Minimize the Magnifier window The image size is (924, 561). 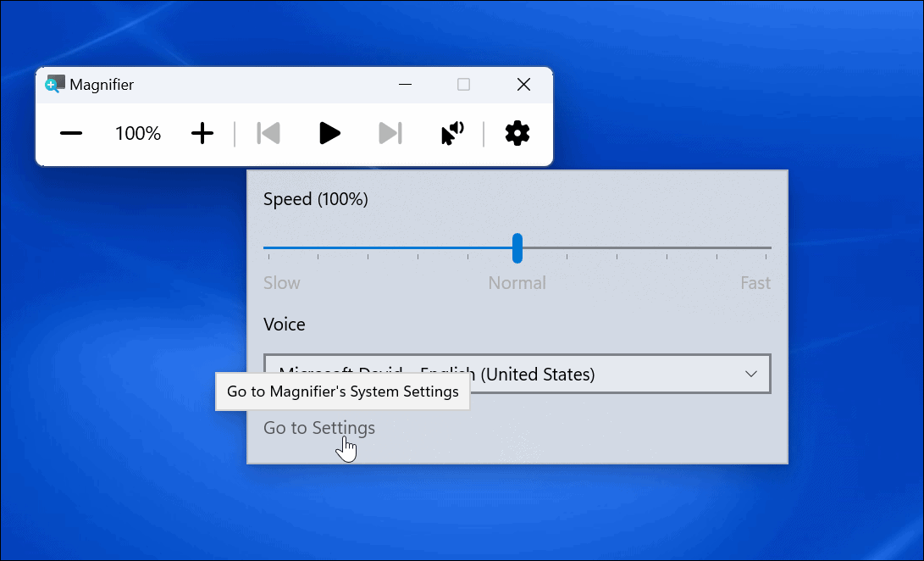click(405, 84)
